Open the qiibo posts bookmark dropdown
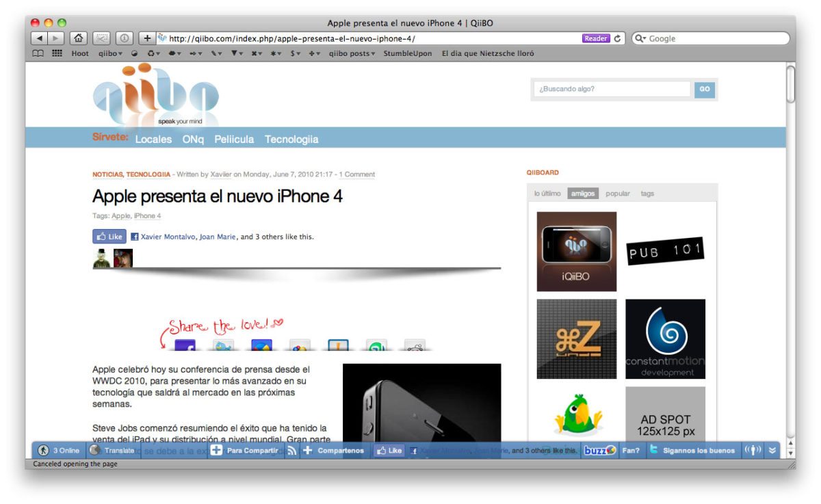The height and width of the screenshot is (504, 821). click(x=352, y=53)
